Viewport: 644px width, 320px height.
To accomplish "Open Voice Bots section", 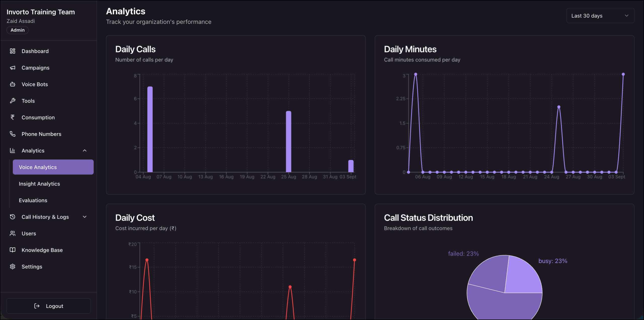I will [49, 84].
